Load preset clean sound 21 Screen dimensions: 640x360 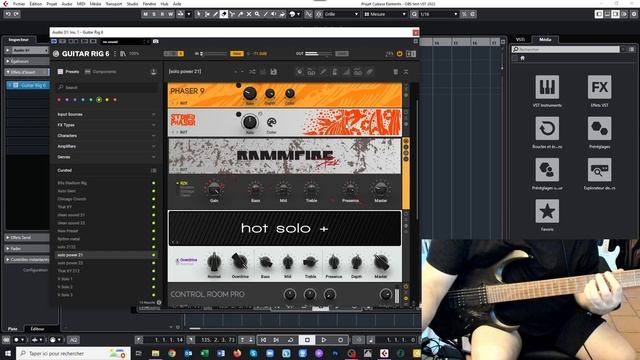[71, 215]
